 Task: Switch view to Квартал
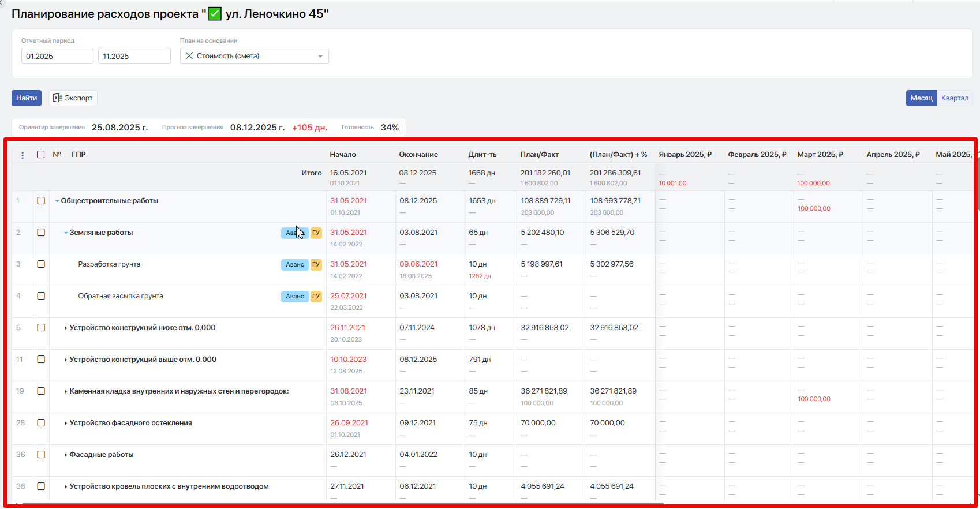pyautogui.click(x=955, y=98)
